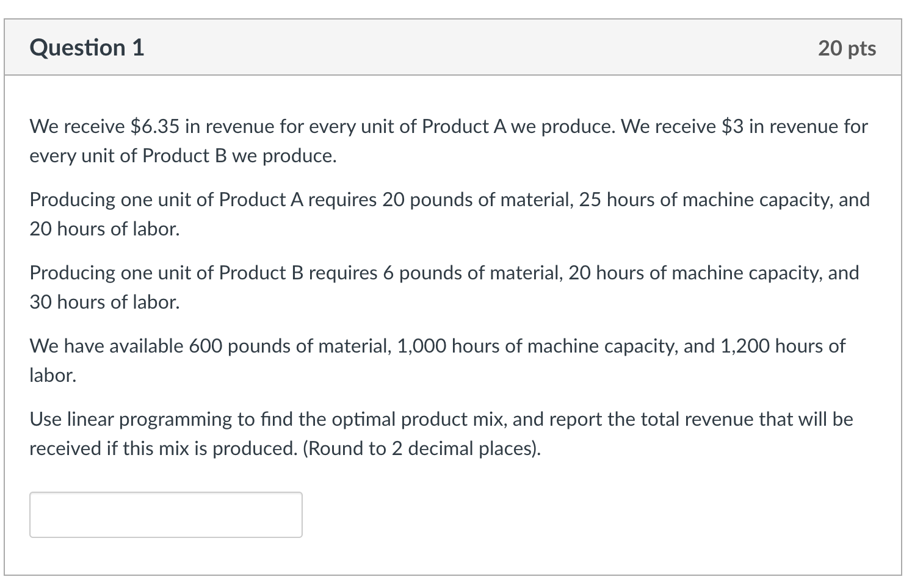Click the "Question 1" heading
The image size is (912, 588).
point(87,48)
